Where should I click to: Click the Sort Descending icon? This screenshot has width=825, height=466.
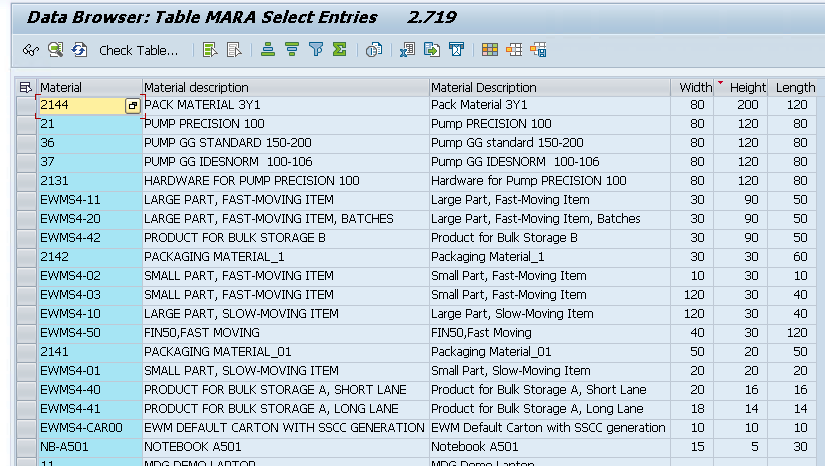coord(292,50)
